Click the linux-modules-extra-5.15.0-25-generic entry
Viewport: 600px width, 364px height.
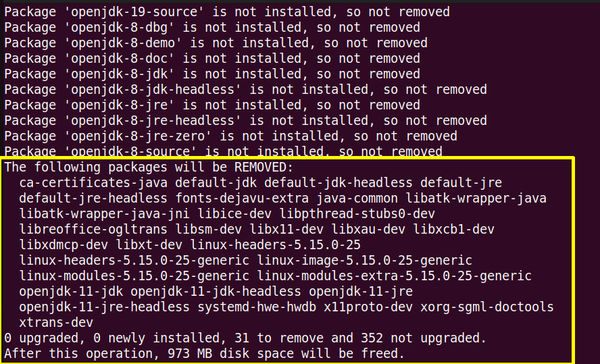394,276
